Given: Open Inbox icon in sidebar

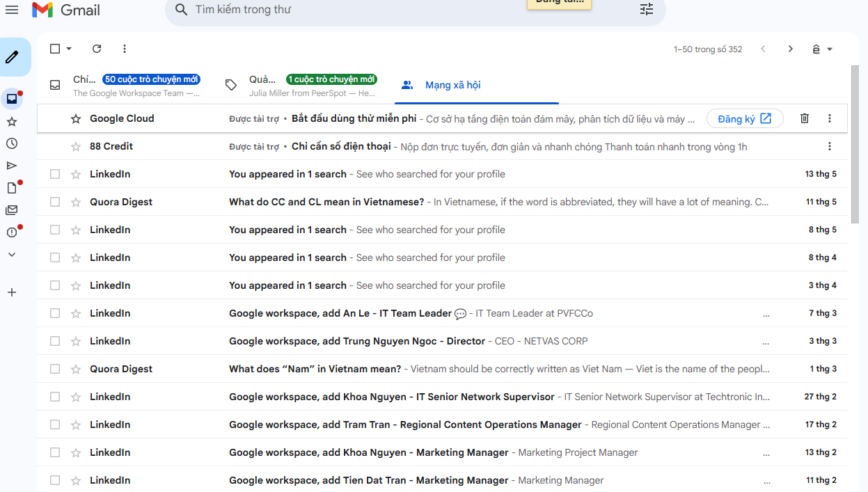Looking at the screenshot, I should 12,99.
